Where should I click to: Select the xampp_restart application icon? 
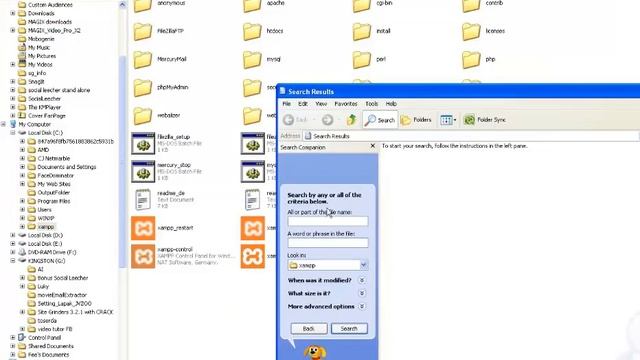pos(143,228)
